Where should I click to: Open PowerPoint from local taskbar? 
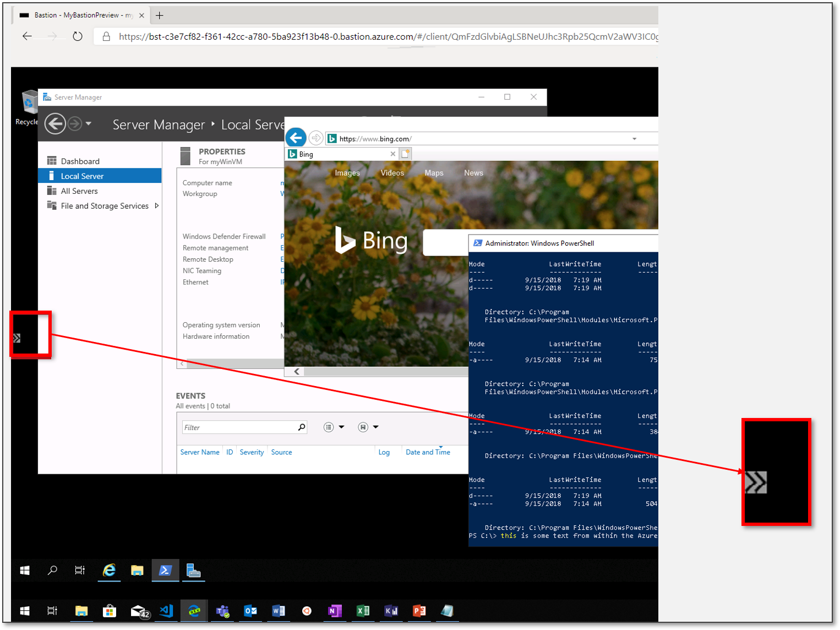419,611
